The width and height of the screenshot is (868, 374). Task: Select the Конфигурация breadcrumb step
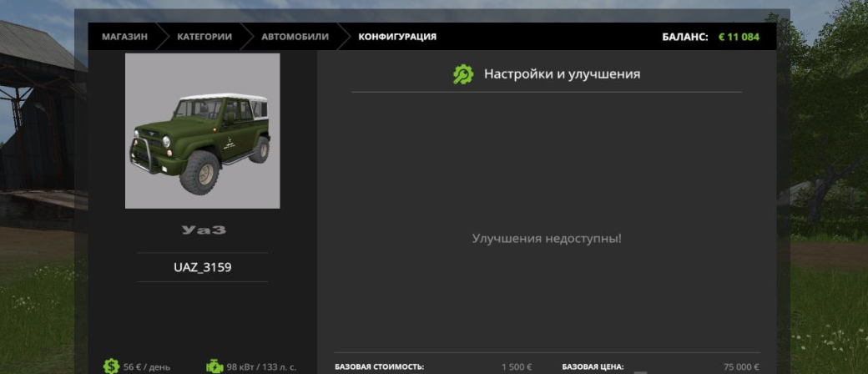point(396,37)
